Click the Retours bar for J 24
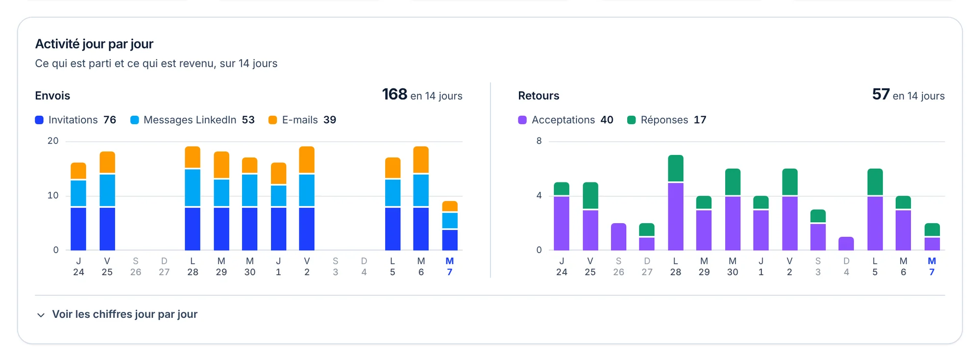Image resolution: width=980 pixels, height=361 pixels. 562,216
